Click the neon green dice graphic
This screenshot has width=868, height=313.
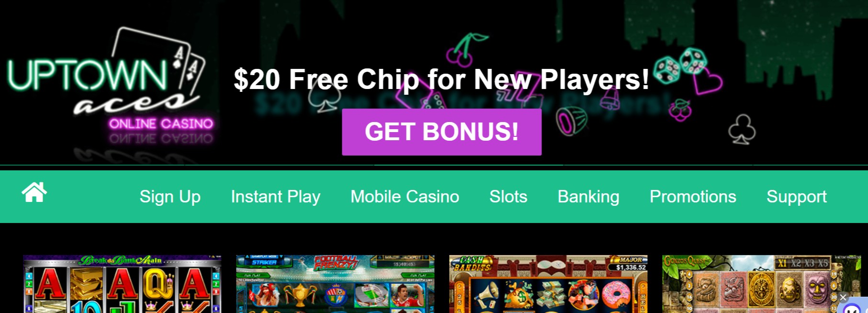tap(680, 65)
